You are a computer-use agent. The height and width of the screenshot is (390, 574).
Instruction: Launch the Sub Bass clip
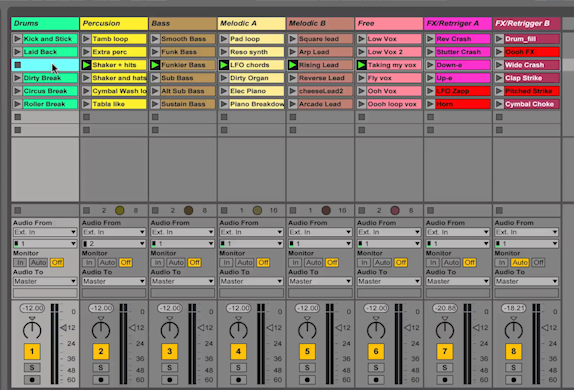click(155, 78)
